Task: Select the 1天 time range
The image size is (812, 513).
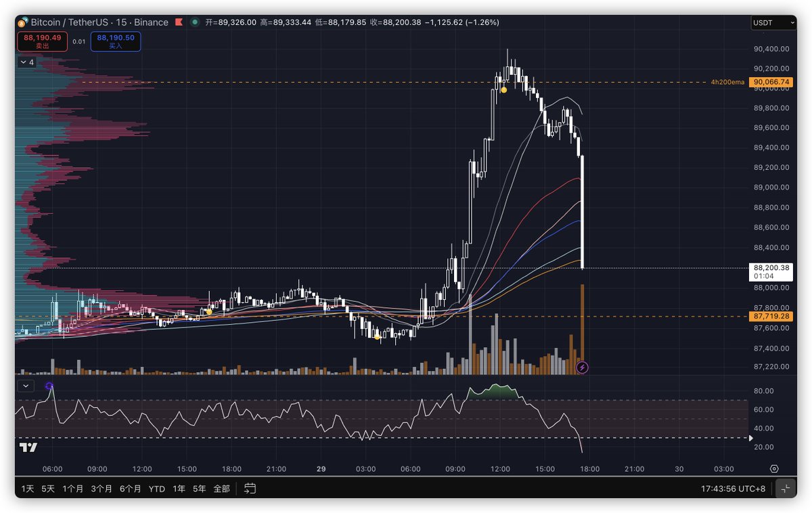Action: tap(28, 488)
